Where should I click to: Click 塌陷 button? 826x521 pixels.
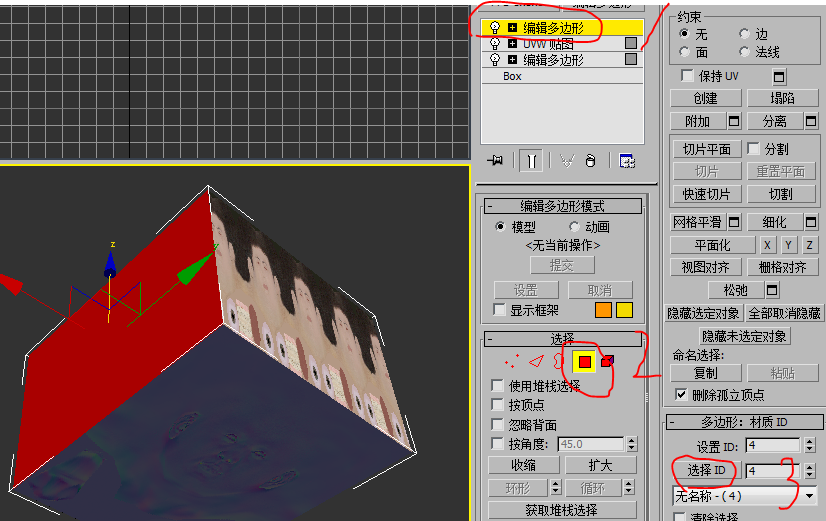coord(782,99)
